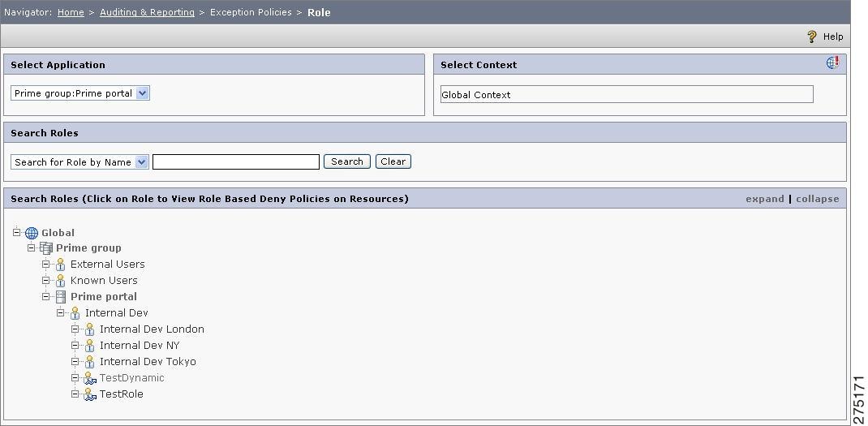868x426 pixels.
Task: Click the Internal Dev NY role icon
Action: pos(90,346)
